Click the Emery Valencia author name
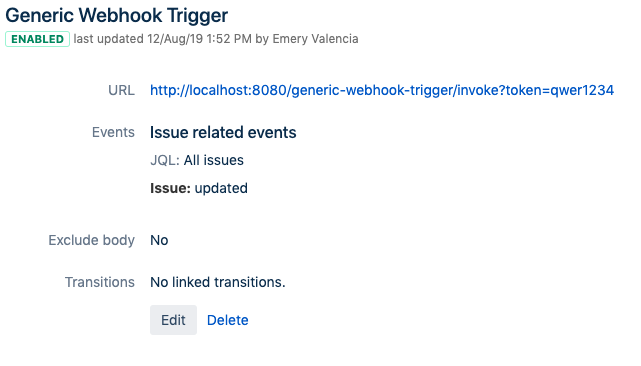The image size is (641, 366). click(x=315, y=39)
